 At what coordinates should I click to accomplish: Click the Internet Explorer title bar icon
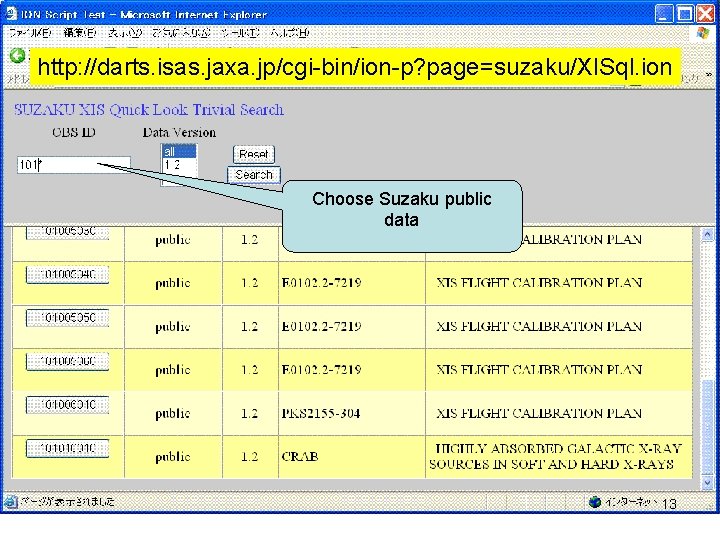pyautogui.click(x=11, y=14)
